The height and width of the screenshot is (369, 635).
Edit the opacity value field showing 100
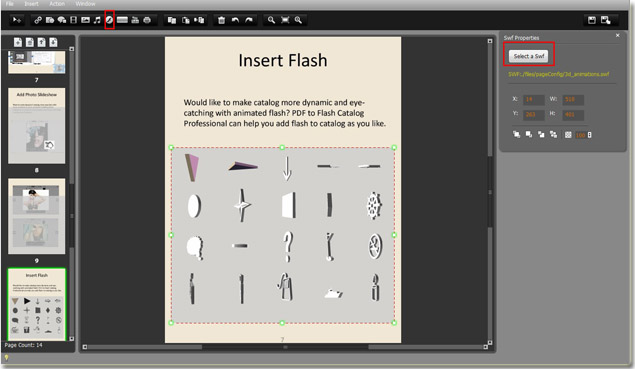581,135
